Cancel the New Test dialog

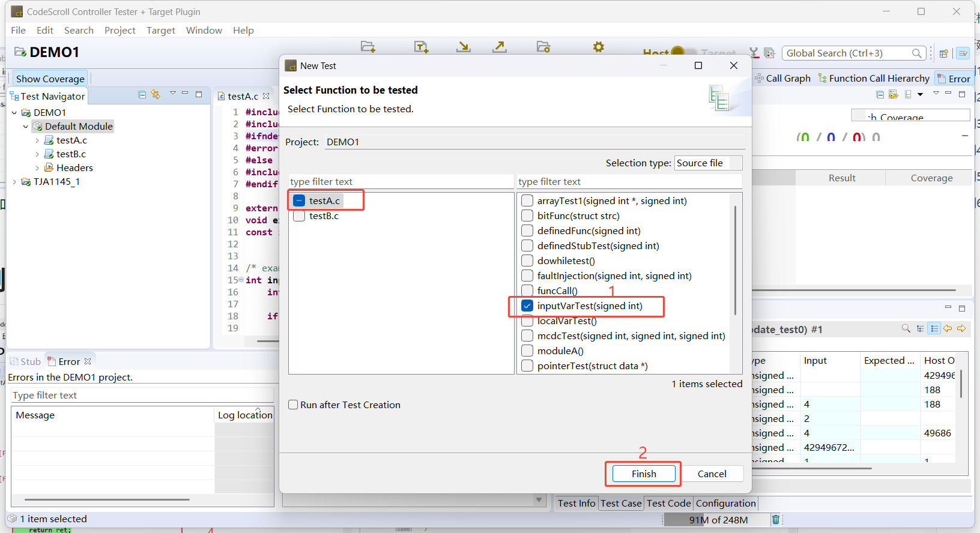(712, 474)
